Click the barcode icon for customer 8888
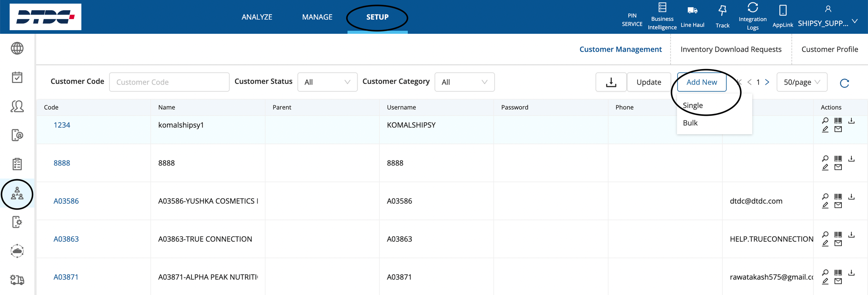This screenshot has height=295, width=868. point(838,159)
